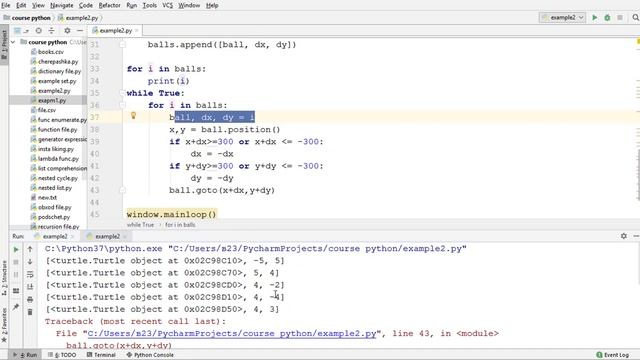
Task: Open the Help menu
Action: [212, 5]
